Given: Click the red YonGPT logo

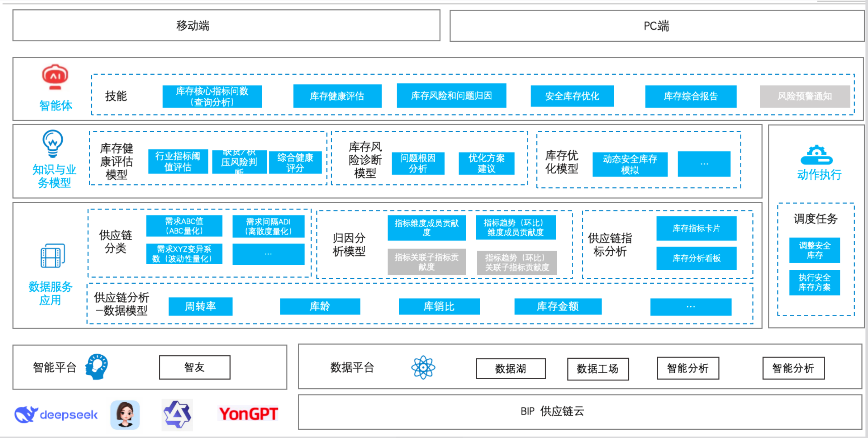Looking at the screenshot, I should [x=248, y=414].
